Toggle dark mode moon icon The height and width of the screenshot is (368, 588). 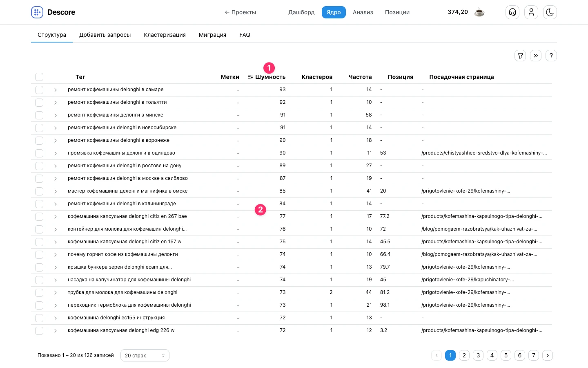(x=550, y=12)
